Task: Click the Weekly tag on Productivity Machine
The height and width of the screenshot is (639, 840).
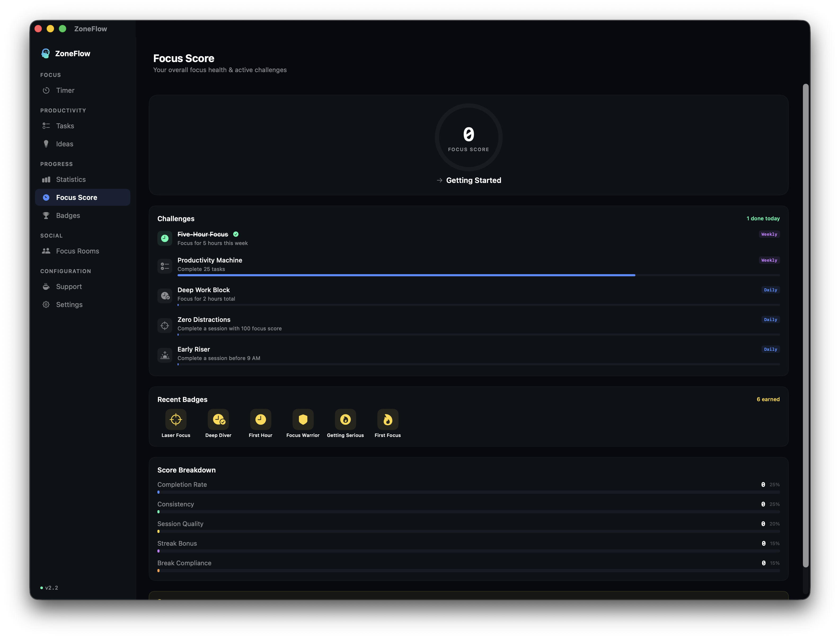Action: 769,260
